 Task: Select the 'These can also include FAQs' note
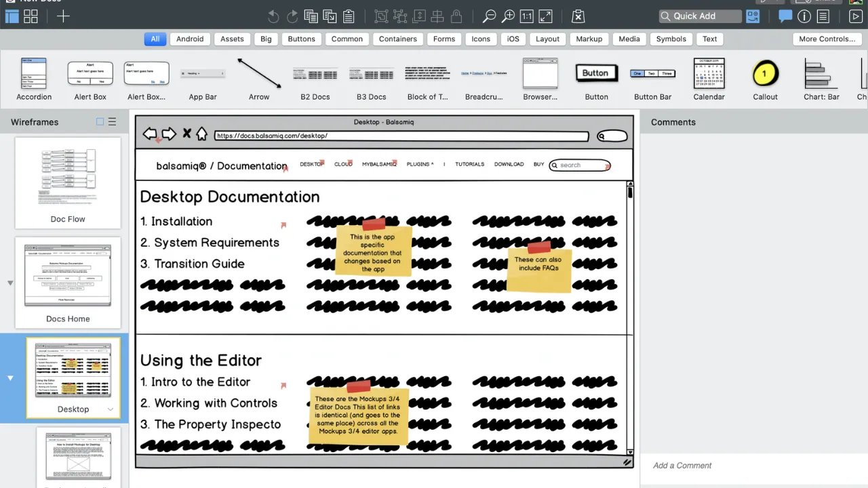[539, 268]
